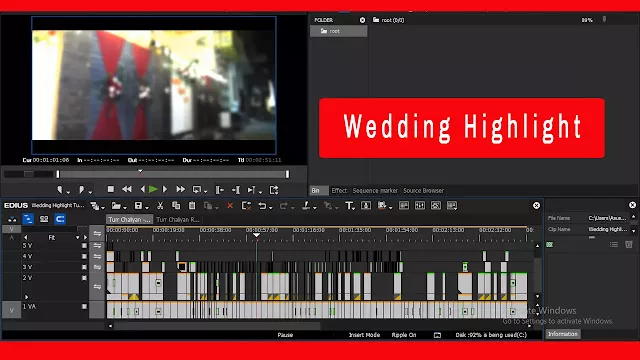Click the V patch button for 1 VA
640x360 pixels.
click(x=11, y=311)
